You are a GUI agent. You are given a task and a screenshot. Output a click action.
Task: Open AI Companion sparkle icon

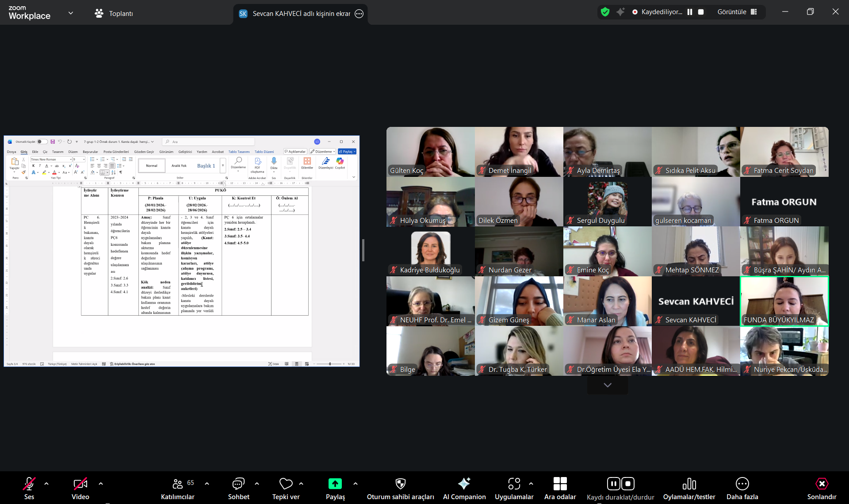pyautogui.click(x=464, y=484)
